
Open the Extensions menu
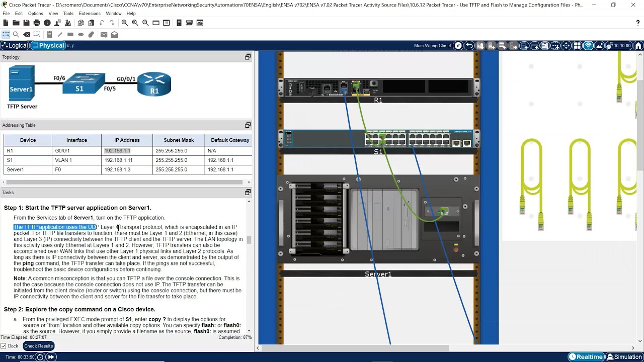[x=90, y=14]
